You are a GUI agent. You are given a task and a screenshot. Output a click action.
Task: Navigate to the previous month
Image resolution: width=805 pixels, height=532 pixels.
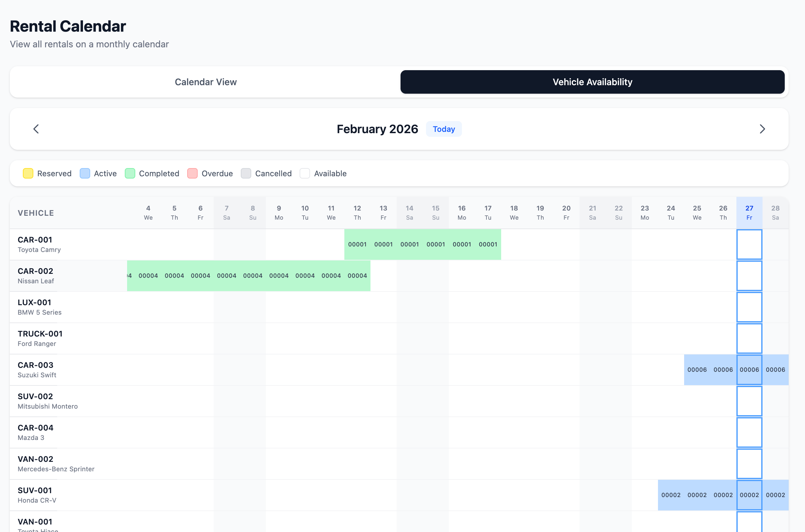[x=36, y=129]
